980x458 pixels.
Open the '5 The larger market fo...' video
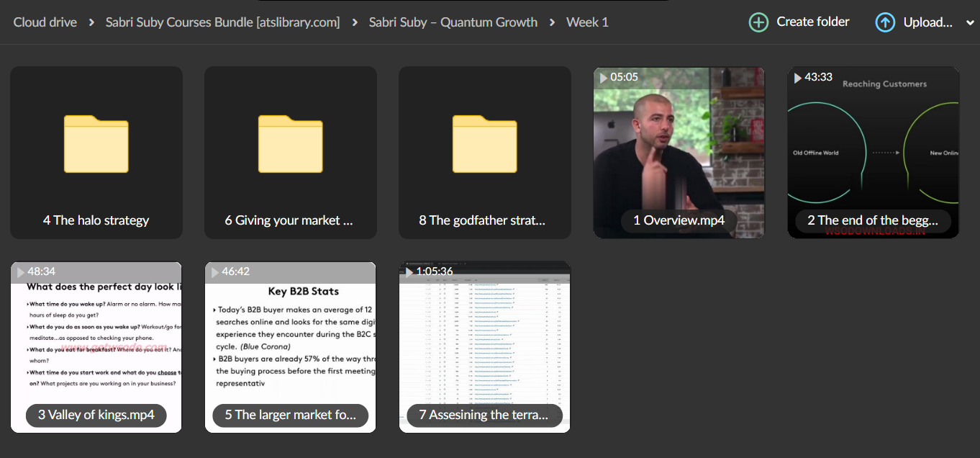291,347
